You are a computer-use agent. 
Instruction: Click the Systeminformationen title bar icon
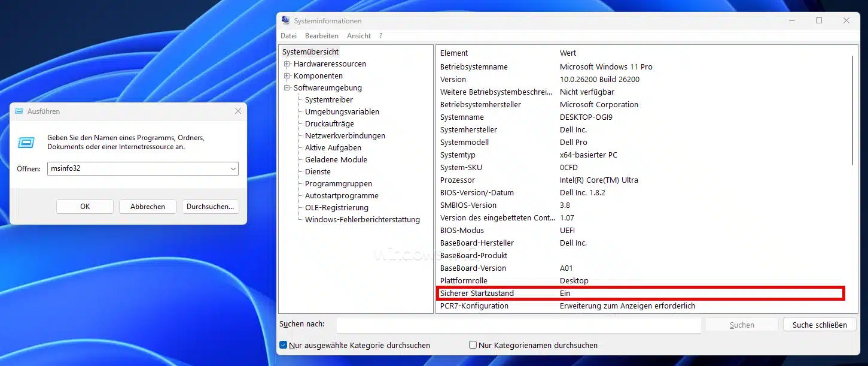point(286,21)
